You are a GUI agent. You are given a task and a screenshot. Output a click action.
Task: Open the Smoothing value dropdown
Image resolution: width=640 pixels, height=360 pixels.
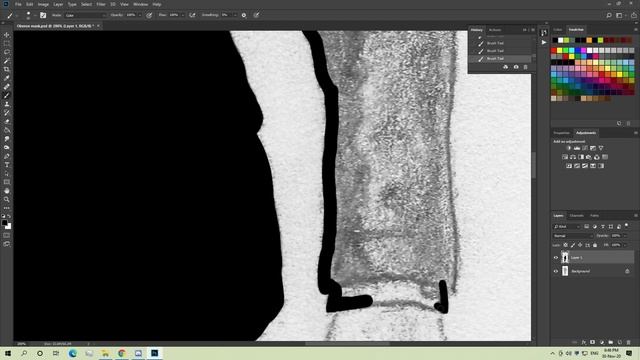(235, 15)
